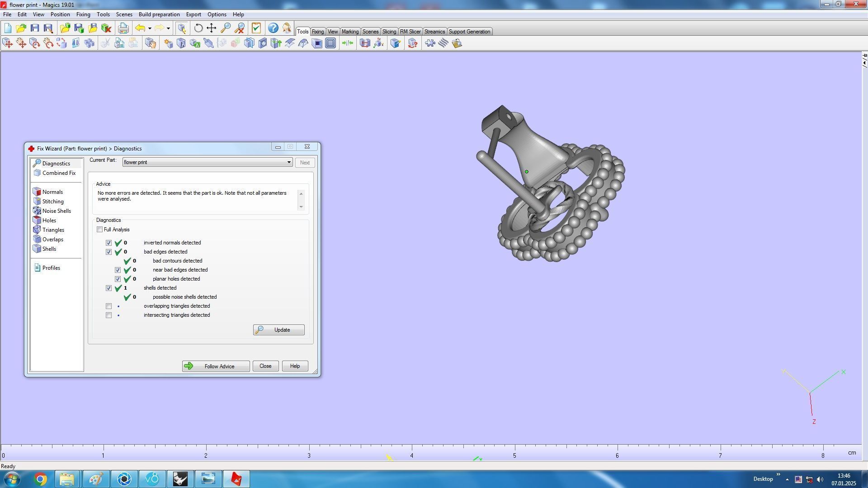Image resolution: width=868 pixels, height=488 pixels.
Task: Open Magics from the Windows taskbar
Action: (236, 479)
